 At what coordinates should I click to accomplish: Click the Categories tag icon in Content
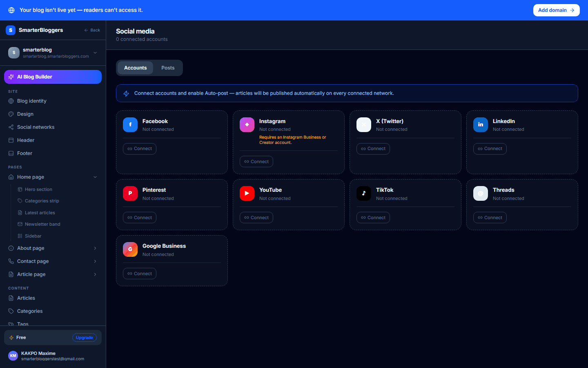pyautogui.click(x=11, y=311)
